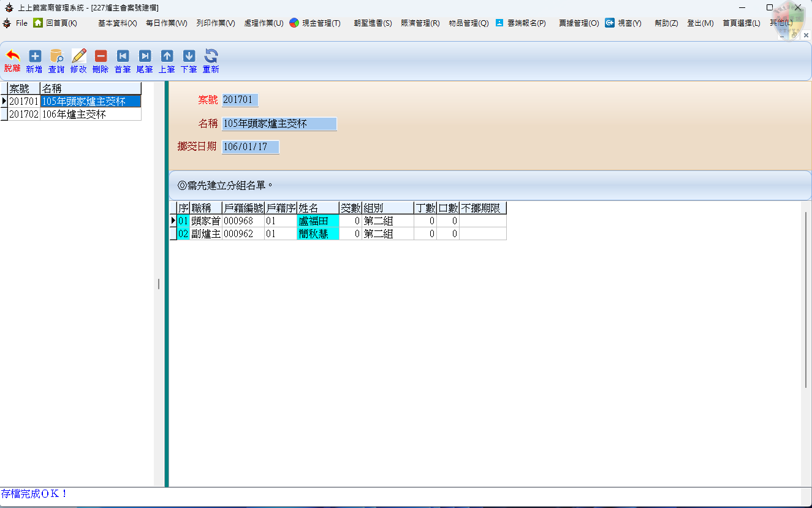Refresh the list with 重新 icon
Screen dimensions: 812x508
(x=211, y=56)
